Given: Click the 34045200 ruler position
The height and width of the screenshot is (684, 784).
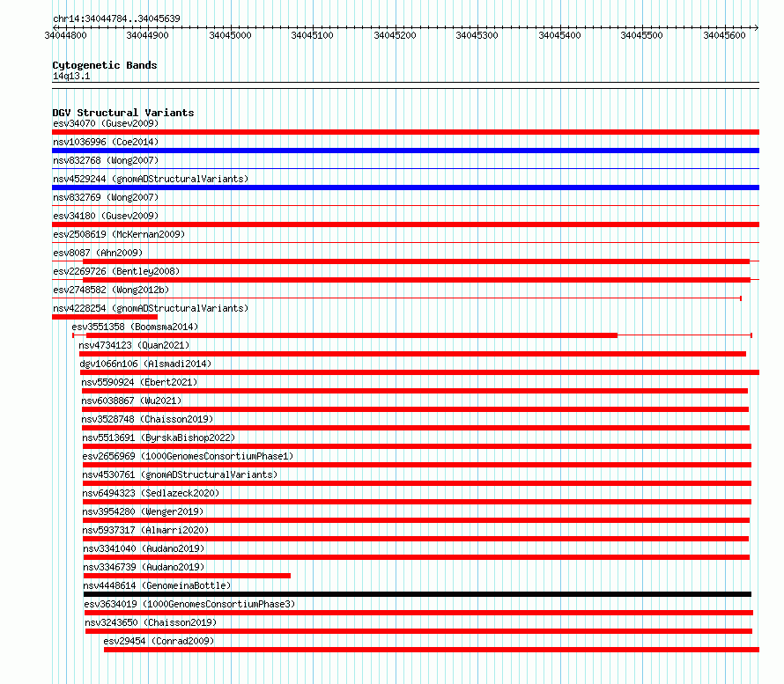Looking at the screenshot, I should (x=395, y=35).
